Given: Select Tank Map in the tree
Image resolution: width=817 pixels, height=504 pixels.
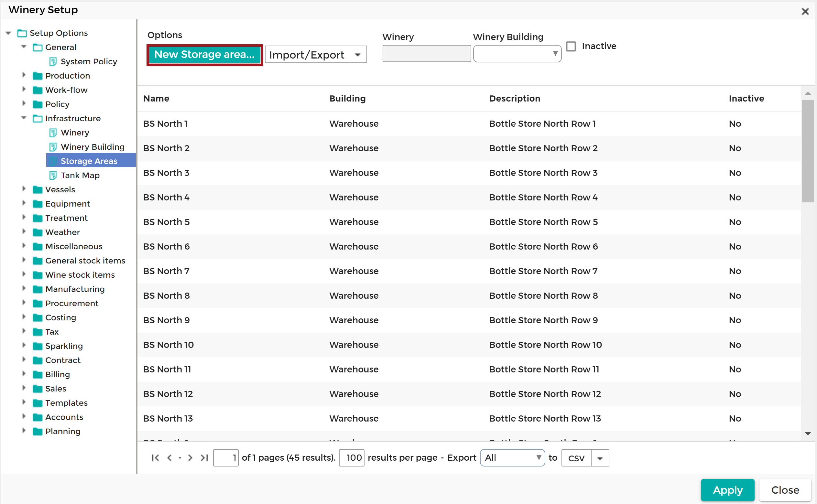Looking at the screenshot, I should [x=80, y=175].
